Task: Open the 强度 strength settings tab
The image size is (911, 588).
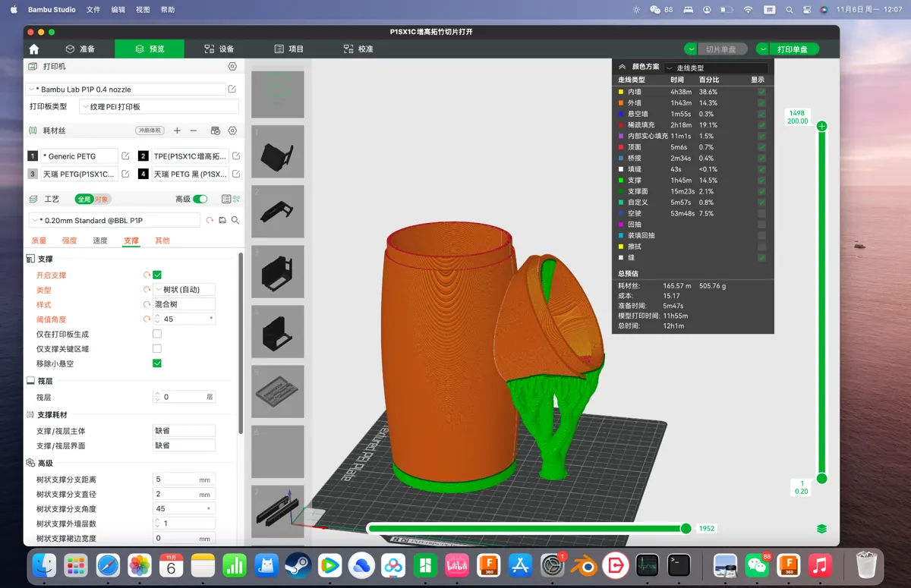Action: (69, 241)
